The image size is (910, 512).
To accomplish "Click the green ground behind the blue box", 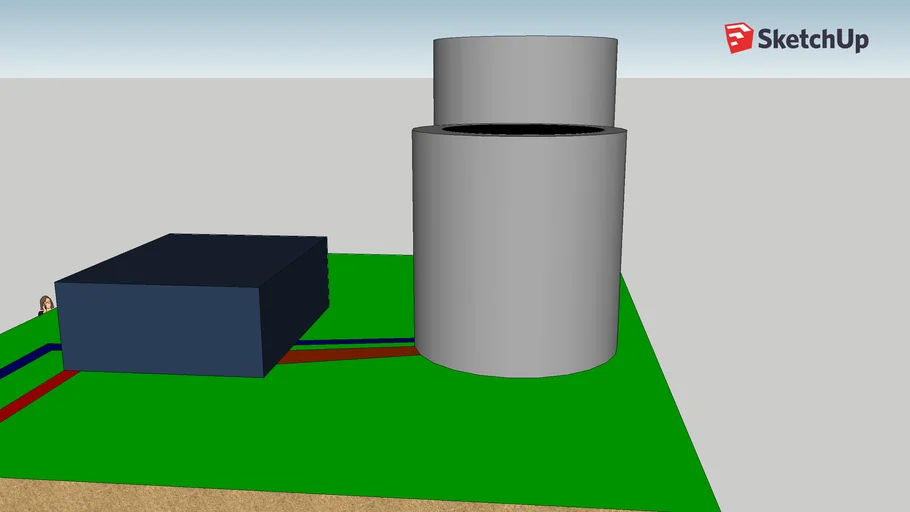I will tap(370, 280).
